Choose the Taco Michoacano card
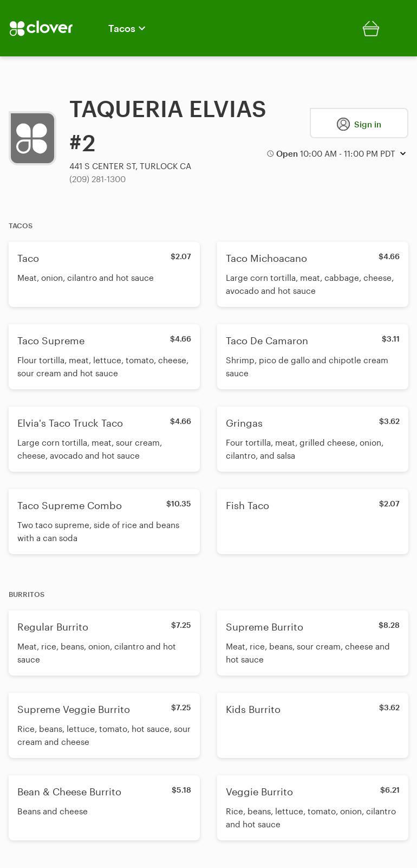 click(312, 274)
